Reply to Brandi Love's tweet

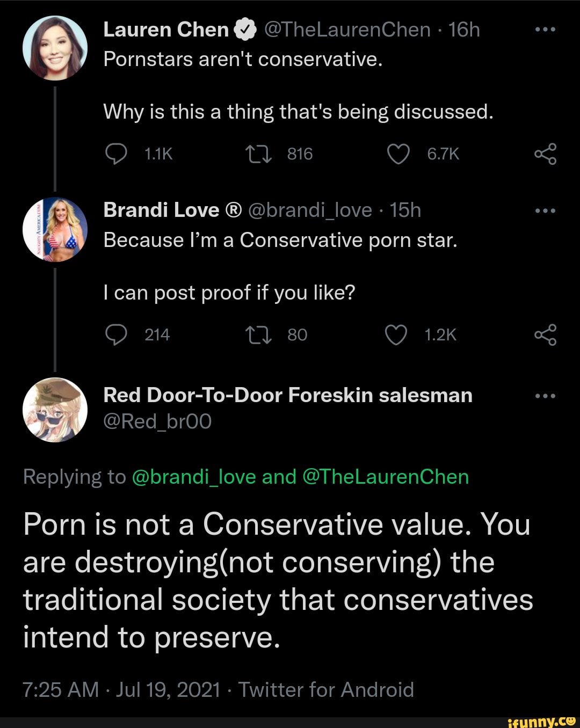(116, 335)
